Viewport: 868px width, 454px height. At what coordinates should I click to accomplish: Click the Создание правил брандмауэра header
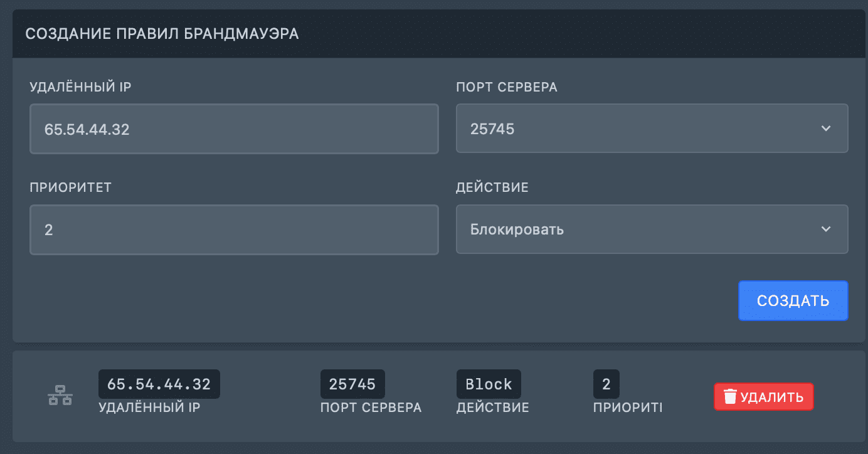pyautogui.click(x=162, y=34)
